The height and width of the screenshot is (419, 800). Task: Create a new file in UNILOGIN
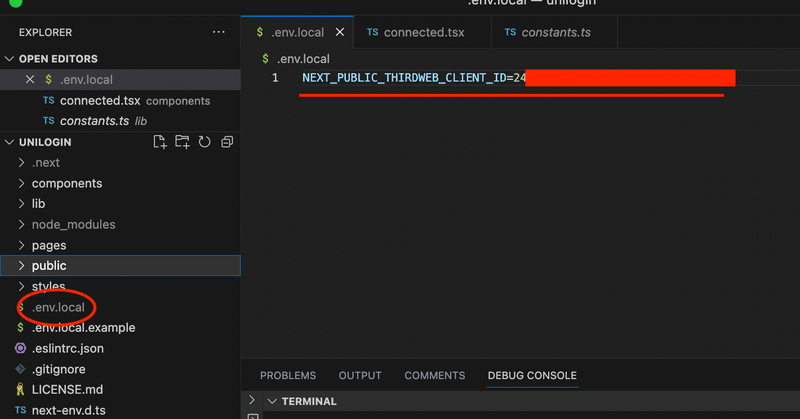pyautogui.click(x=160, y=142)
